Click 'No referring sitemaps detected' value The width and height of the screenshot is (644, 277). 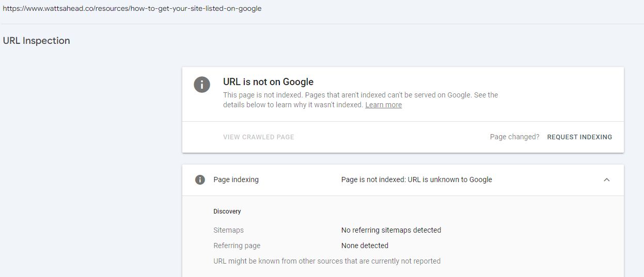pyautogui.click(x=391, y=231)
